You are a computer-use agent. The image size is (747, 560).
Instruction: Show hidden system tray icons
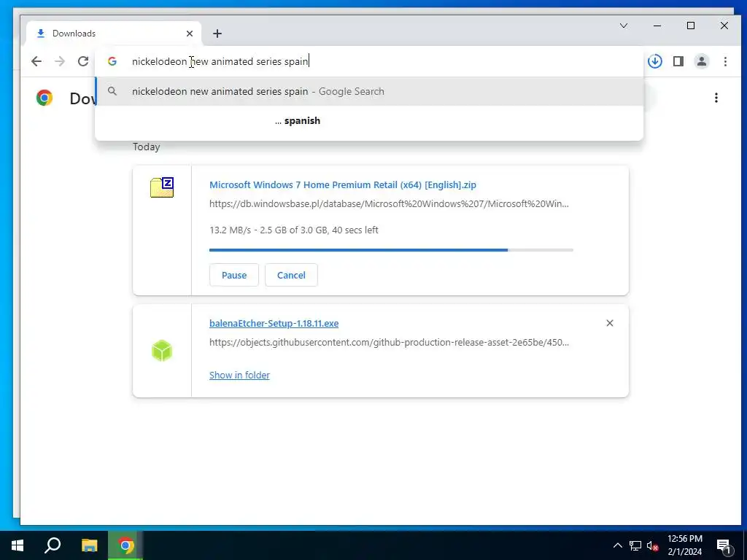click(x=617, y=545)
